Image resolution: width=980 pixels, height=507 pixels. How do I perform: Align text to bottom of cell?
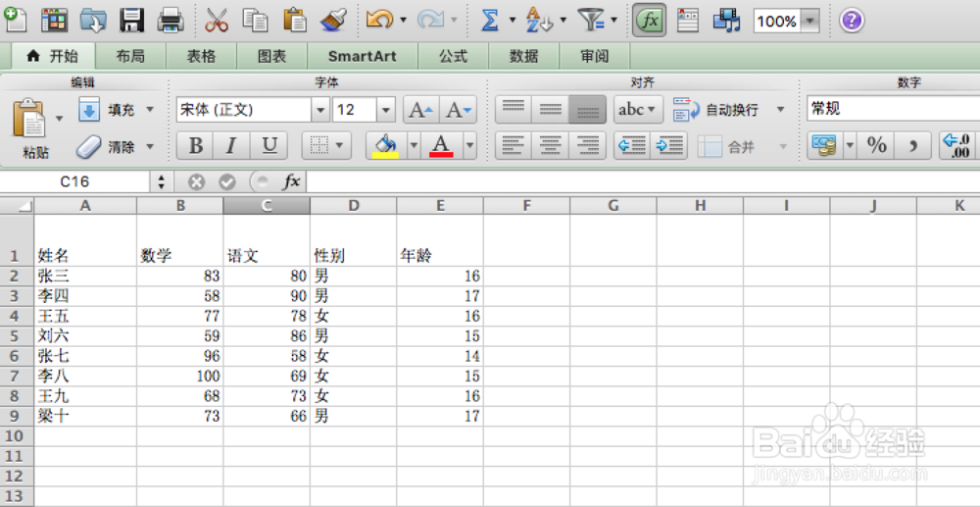click(x=587, y=110)
